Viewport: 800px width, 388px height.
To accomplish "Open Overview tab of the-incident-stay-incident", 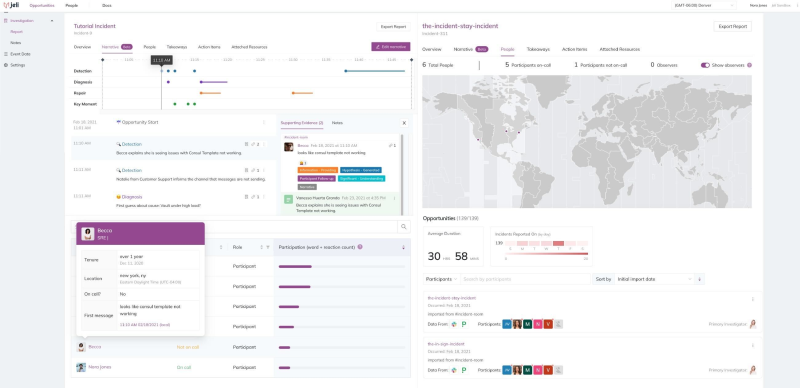I will point(431,50).
